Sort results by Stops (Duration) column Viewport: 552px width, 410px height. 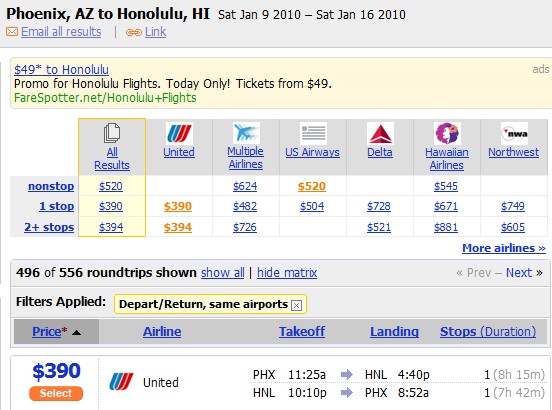488,332
